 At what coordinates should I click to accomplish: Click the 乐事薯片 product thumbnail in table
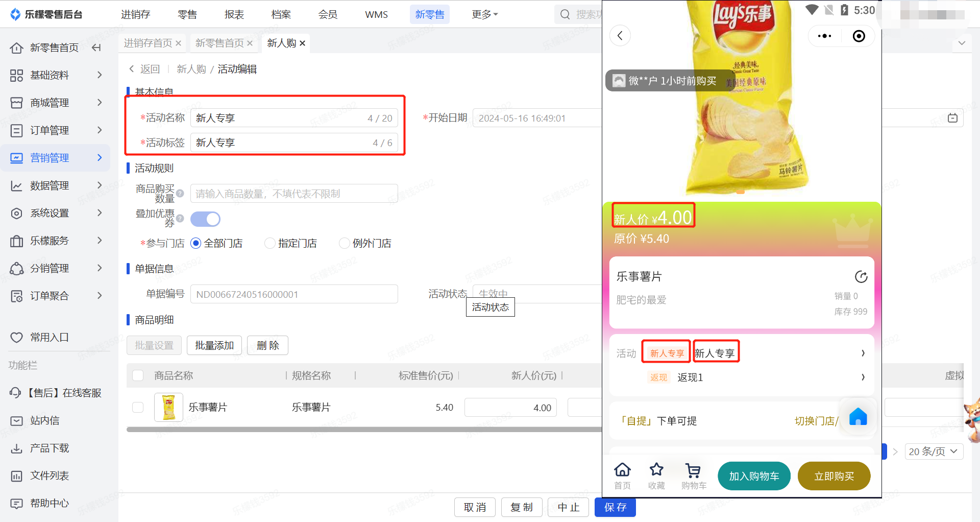point(168,407)
